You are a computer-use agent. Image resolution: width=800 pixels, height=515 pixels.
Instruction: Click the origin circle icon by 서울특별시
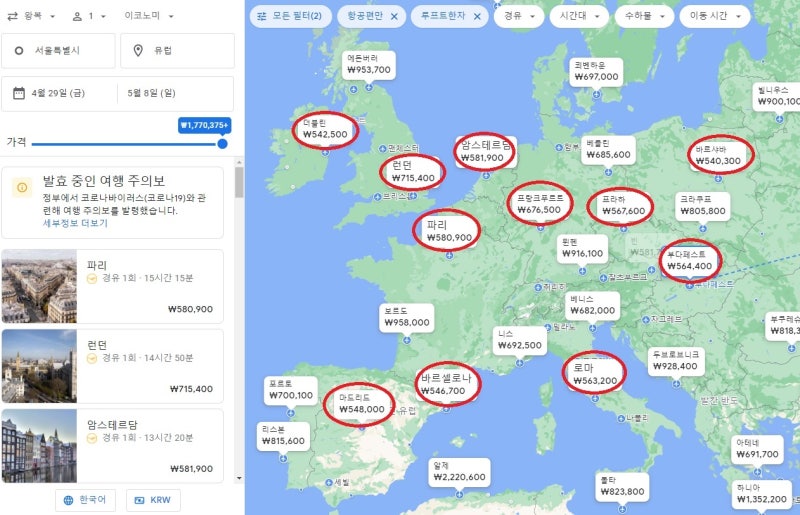coord(20,51)
